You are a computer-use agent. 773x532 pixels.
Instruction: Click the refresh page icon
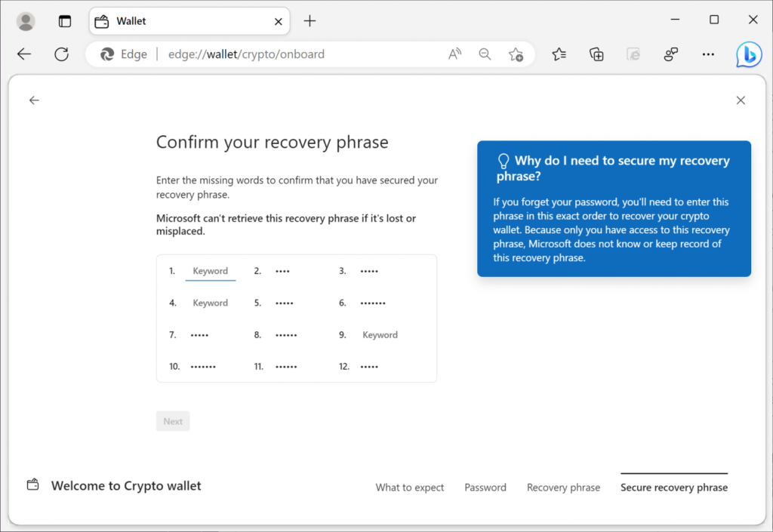click(62, 54)
